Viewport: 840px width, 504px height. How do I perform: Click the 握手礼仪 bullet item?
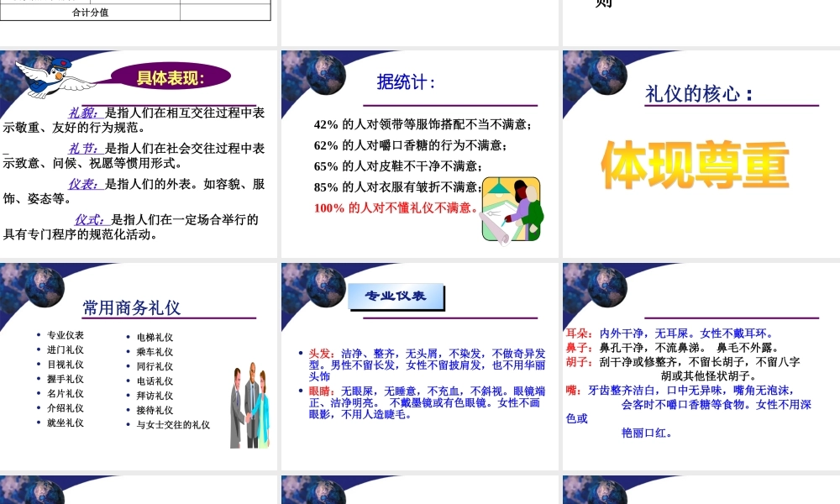click(66, 379)
